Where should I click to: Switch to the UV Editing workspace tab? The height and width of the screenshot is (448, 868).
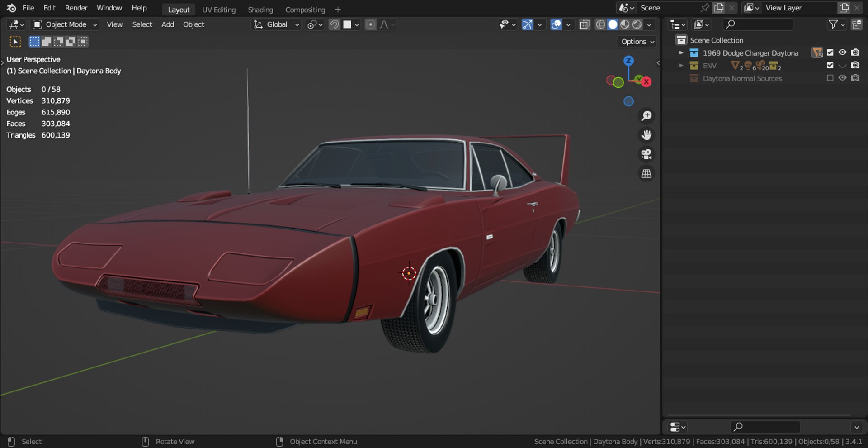[219, 10]
